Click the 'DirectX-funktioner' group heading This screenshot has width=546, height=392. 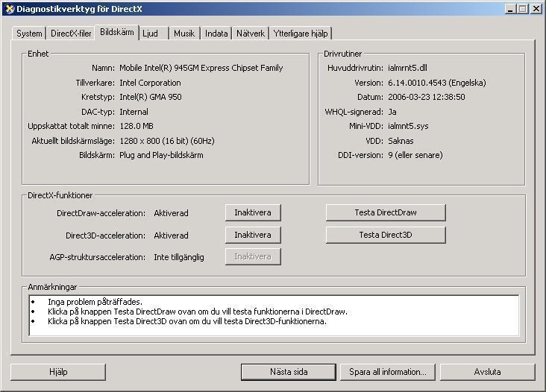click(60, 195)
